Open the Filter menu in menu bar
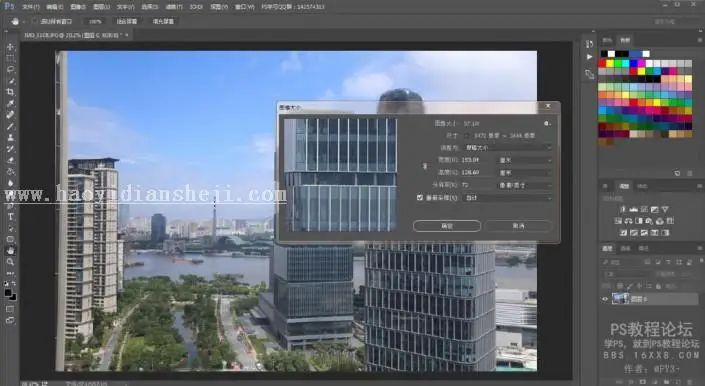705x386 pixels. [174, 7]
